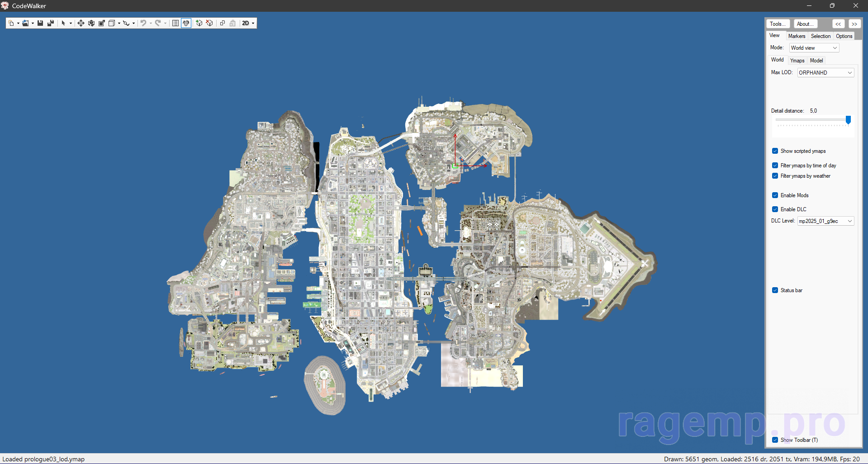Toggle Show scripted ymaps checkbox
The width and height of the screenshot is (868, 464).
pyautogui.click(x=799, y=151)
